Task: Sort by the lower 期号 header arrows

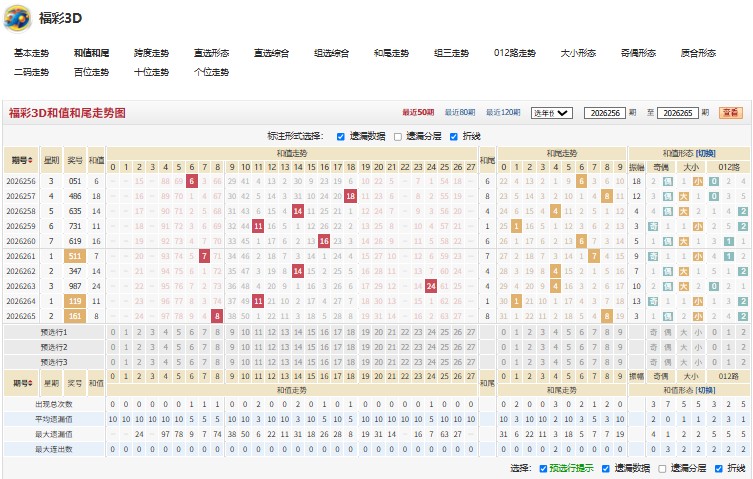Action: tap(31, 383)
